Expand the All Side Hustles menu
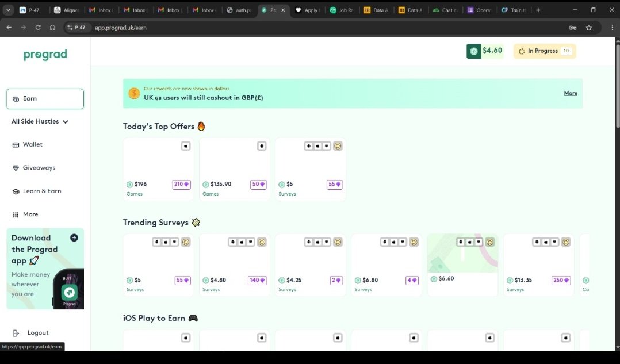This screenshot has width=620, height=364. [x=40, y=122]
